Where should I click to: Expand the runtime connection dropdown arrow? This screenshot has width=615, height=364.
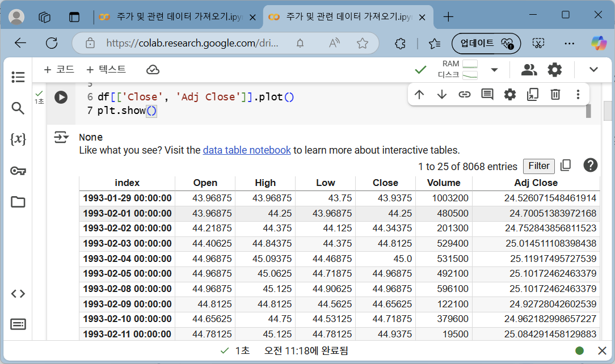point(495,70)
